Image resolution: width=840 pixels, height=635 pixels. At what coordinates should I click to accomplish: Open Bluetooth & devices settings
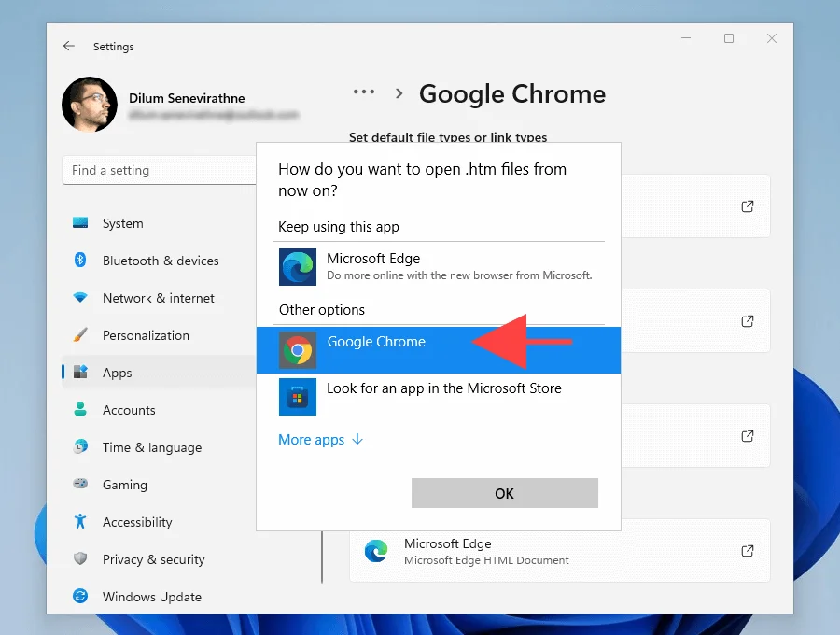[160, 261]
